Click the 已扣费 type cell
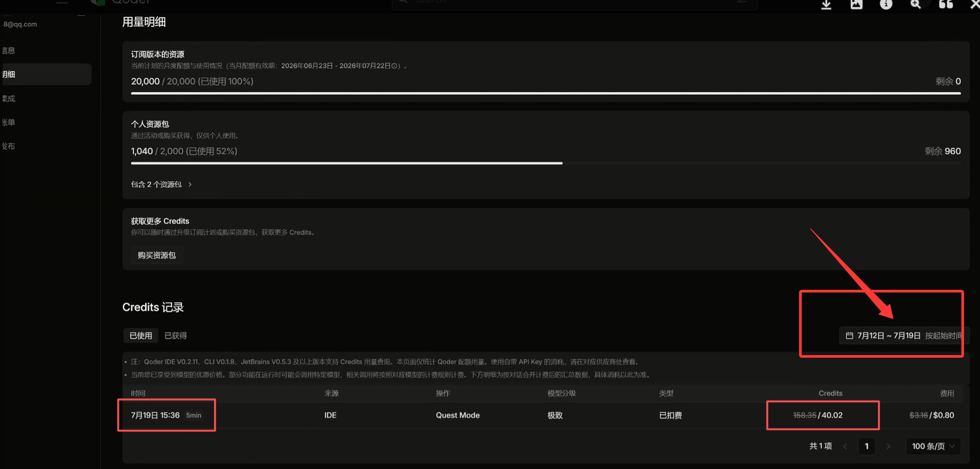 (670, 415)
